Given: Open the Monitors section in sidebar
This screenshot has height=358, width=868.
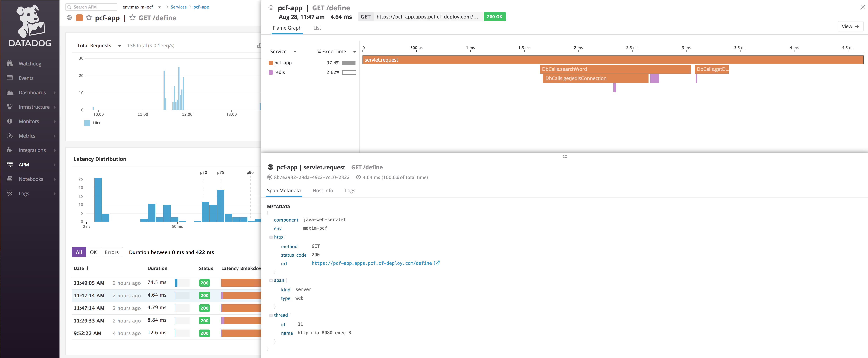Looking at the screenshot, I should click(28, 121).
